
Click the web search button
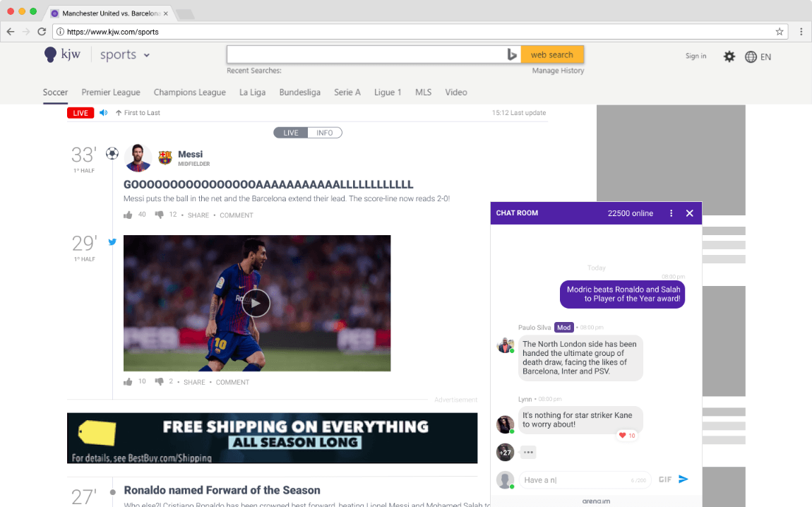pos(552,54)
